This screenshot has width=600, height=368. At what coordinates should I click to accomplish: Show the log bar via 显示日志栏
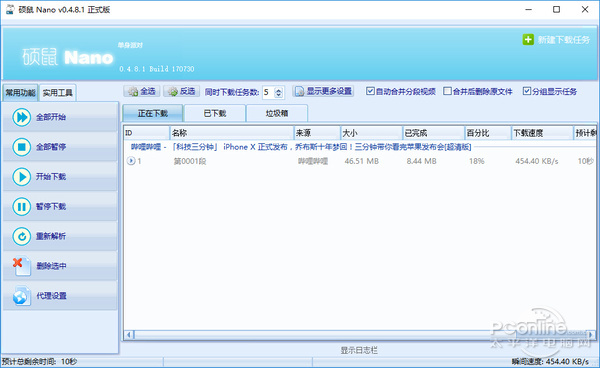(359, 350)
